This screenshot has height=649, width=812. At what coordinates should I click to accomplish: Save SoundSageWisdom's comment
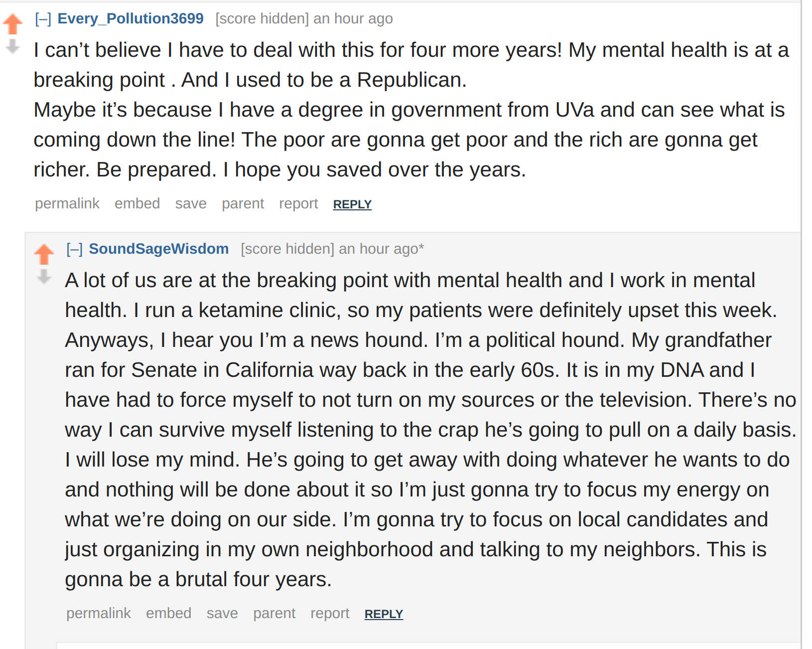tap(222, 613)
